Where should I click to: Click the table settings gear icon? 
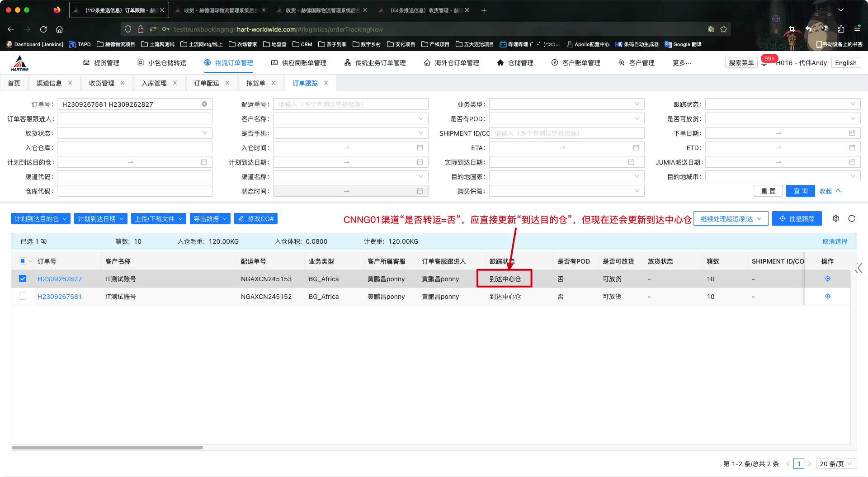tap(836, 218)
